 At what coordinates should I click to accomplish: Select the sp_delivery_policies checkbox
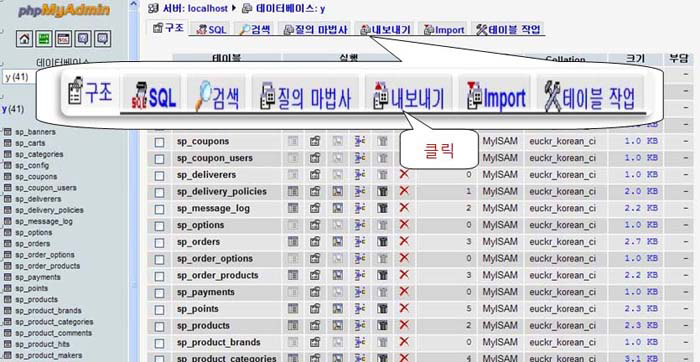[159, 193]
